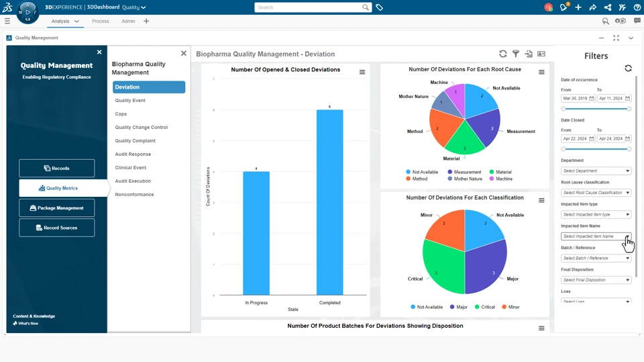Screen dimensions: 644x362
Task: Toggle Machine legend entry
Action: coord(500,179)
